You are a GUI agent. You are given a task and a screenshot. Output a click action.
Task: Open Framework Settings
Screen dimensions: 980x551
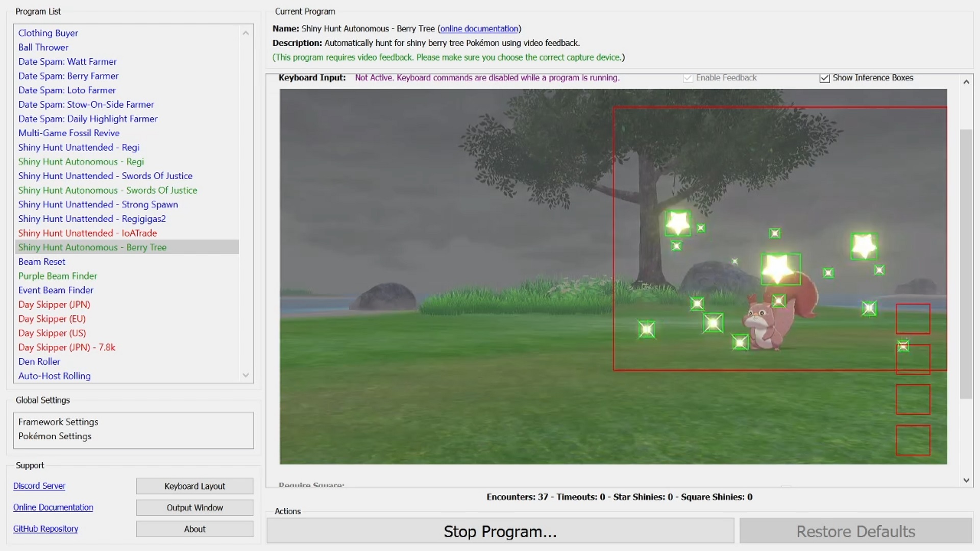(x=58, y=422)
